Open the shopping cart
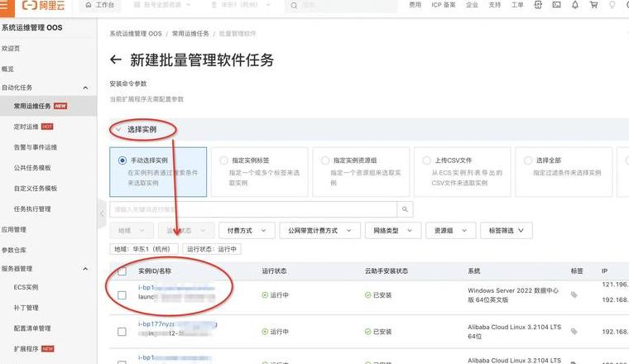This screenshot has width=629, height=364. pyautogui.click(x=593, y=5)
